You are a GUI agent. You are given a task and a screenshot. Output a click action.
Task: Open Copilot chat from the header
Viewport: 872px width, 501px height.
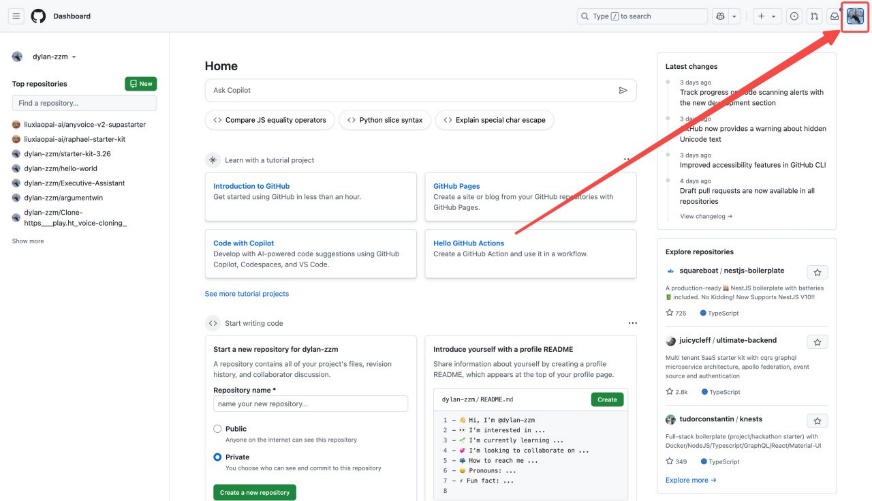coord(721,16)
